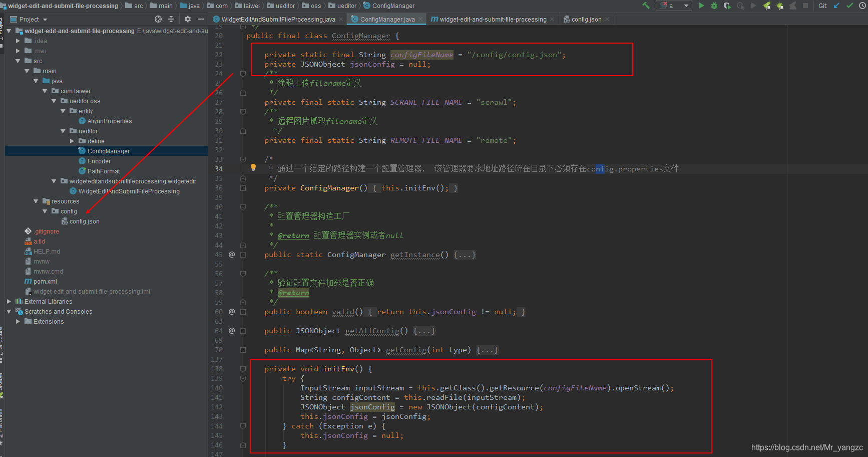Unfold getInstance() method on line 45
This screenshot has height=457, width=868.
coord(243,255)
